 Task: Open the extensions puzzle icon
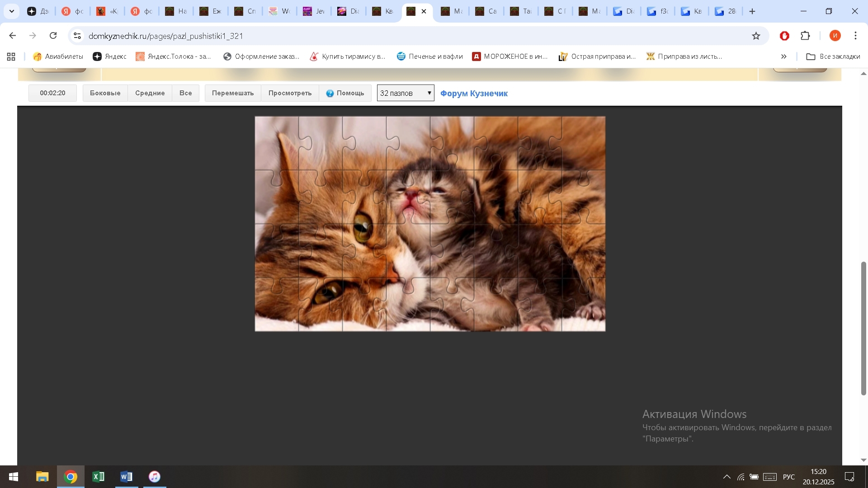[805, 36]
